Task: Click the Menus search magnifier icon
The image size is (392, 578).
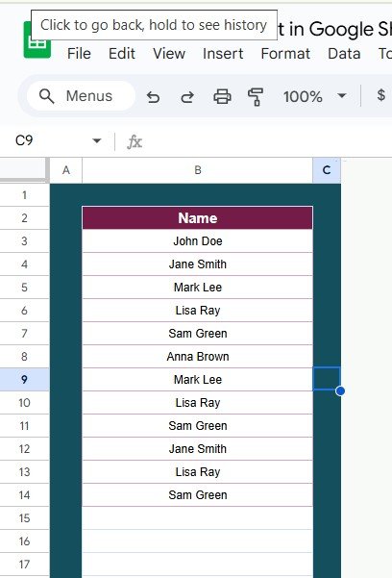Action: click(46, 96)
